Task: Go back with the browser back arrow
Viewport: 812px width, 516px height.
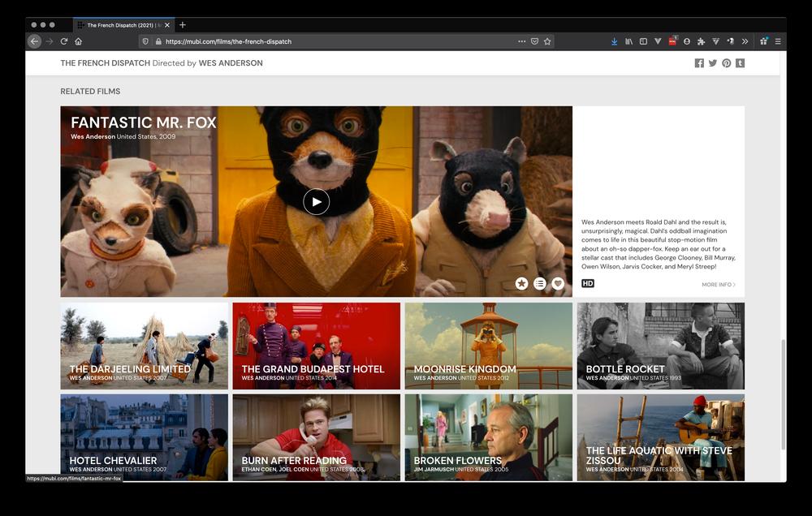Action: coord(34,41)
